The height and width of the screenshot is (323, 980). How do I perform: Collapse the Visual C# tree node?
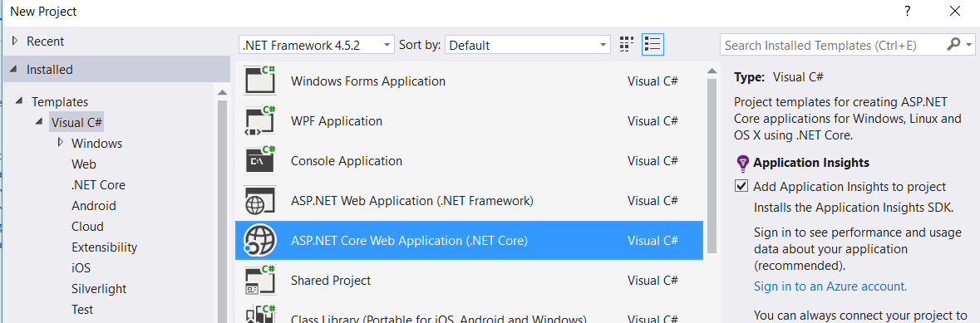(x=39, y=122)
